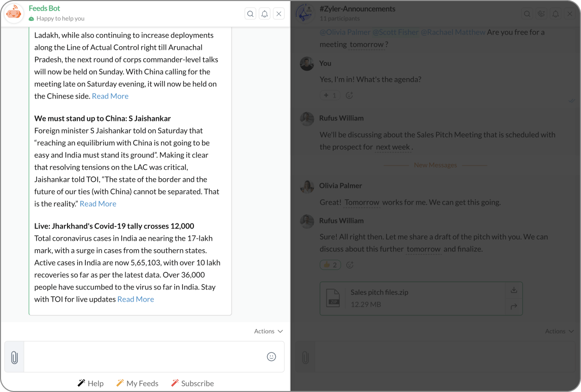Click bell icon in Zyler-Announcements header
581x392 pixels.
tap(556, 14)
